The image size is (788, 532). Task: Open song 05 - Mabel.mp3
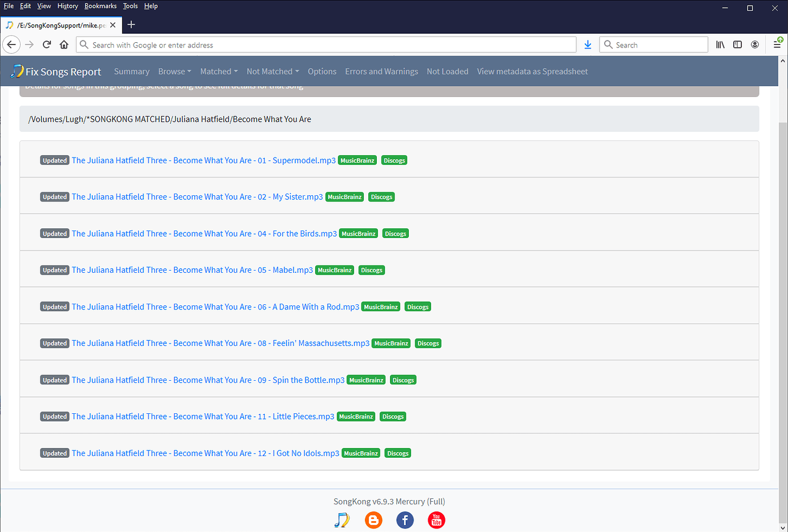[x=192, y=270]
